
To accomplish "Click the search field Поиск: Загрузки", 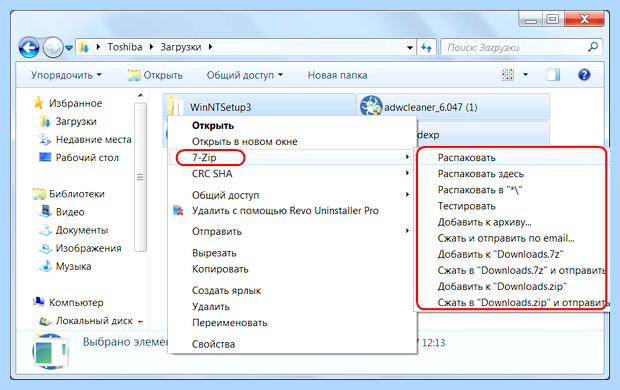I will 514,48.
